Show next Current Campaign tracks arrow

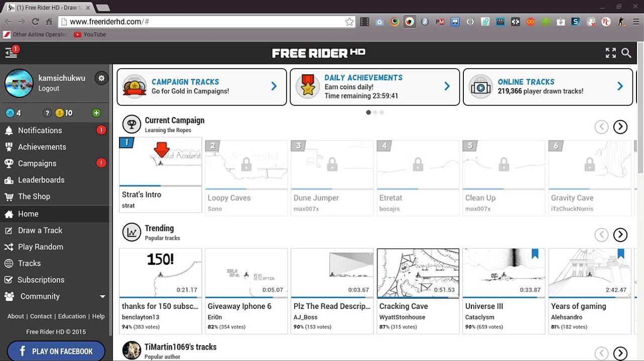620,127
